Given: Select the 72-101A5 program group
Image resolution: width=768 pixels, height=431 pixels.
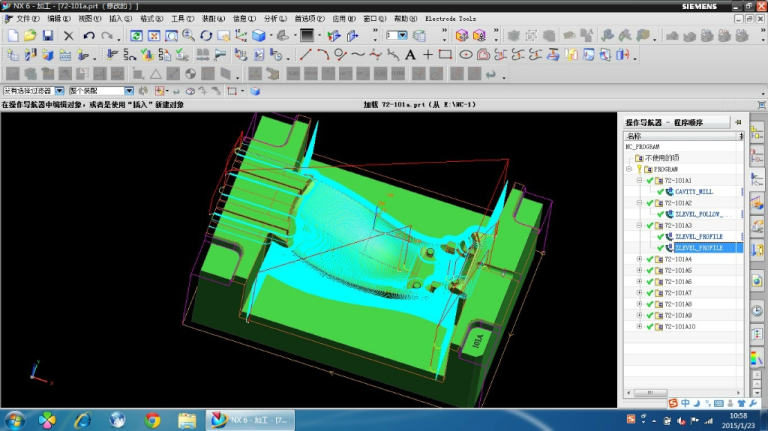Looking at the screenshot, I should point(678,271).
